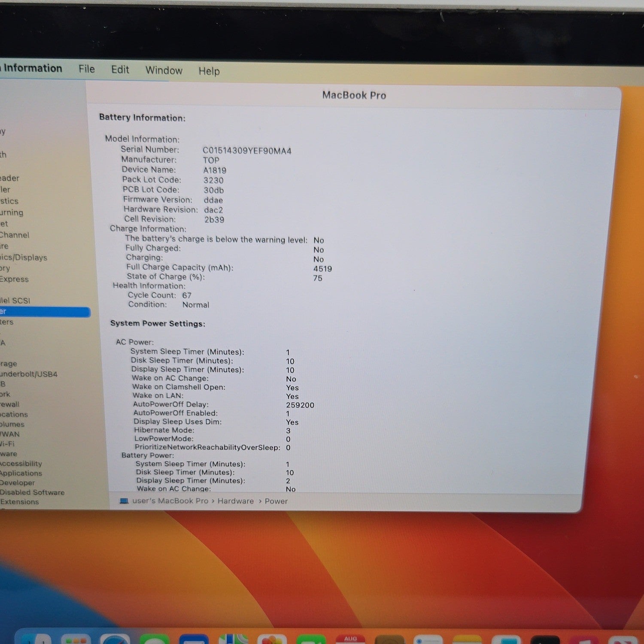Select Storage in the sidebar

(9, 364)
